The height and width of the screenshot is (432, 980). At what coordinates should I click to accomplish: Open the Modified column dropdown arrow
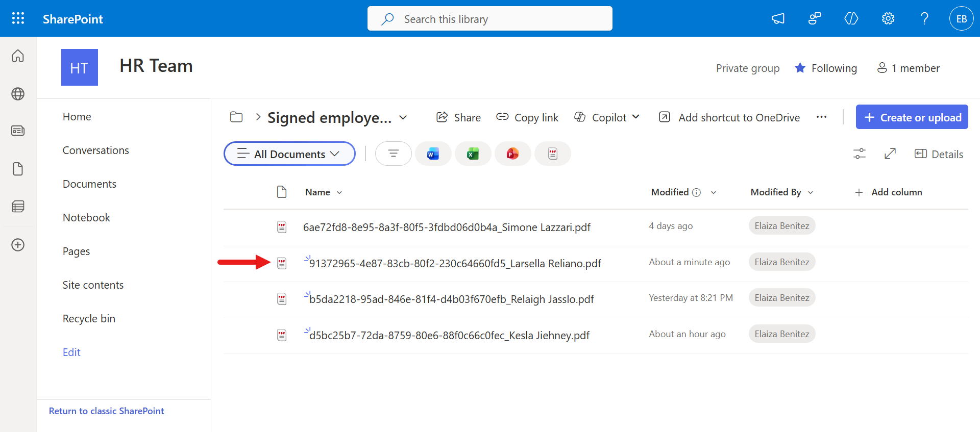[x=714, y=192]
